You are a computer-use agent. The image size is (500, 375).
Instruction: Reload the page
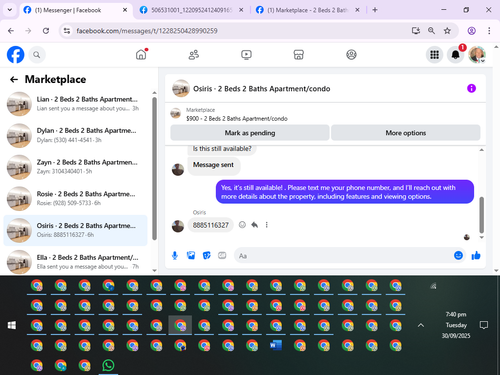coord(46,31)
